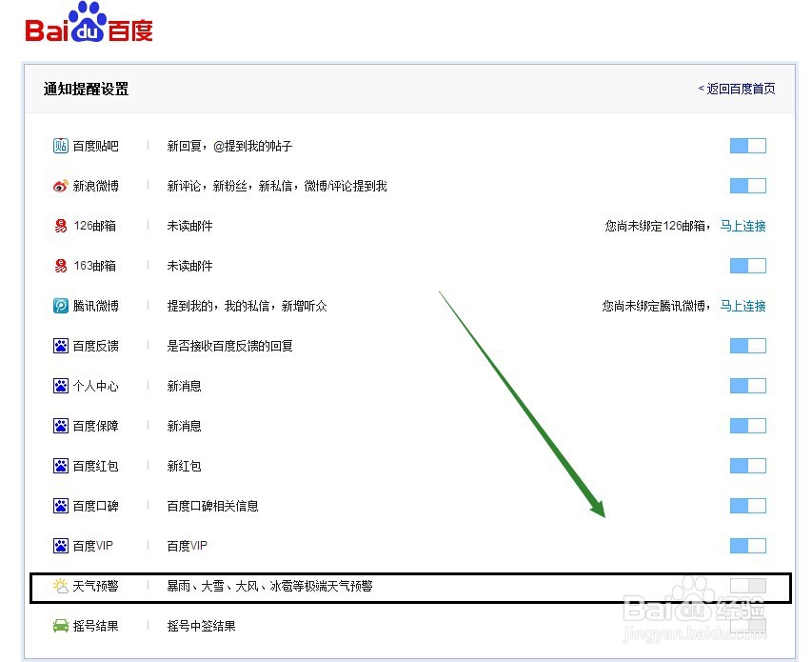Click the Baidu logo at the top
The height and width of the screenshot is (662, 812).
pos(89,23)
